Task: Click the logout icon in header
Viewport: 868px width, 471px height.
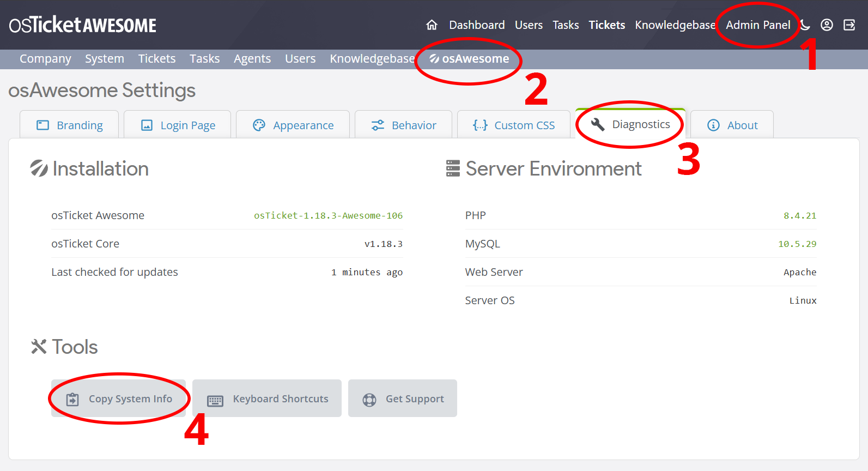Action: click(849, 25)
